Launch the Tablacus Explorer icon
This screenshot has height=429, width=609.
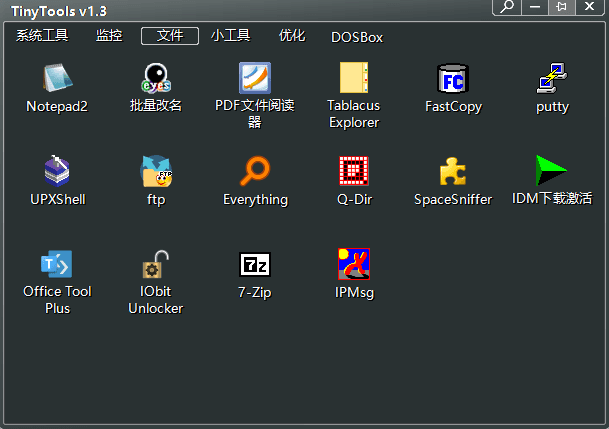(x=354, y=78)
